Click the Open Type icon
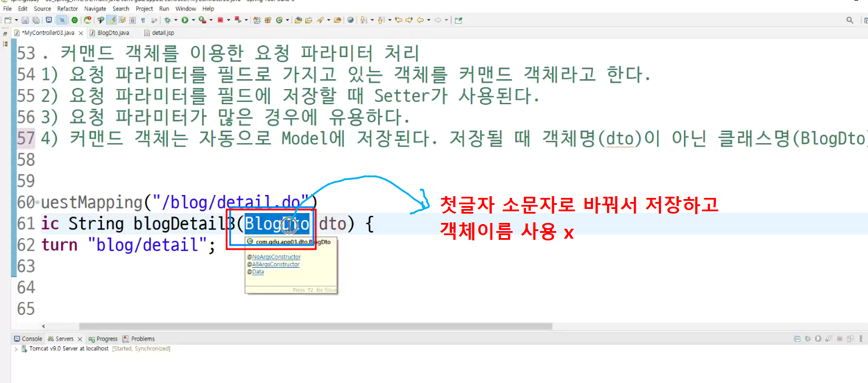Image resolution: width=868 pixels, height=383 pixels. click(298, 20)
